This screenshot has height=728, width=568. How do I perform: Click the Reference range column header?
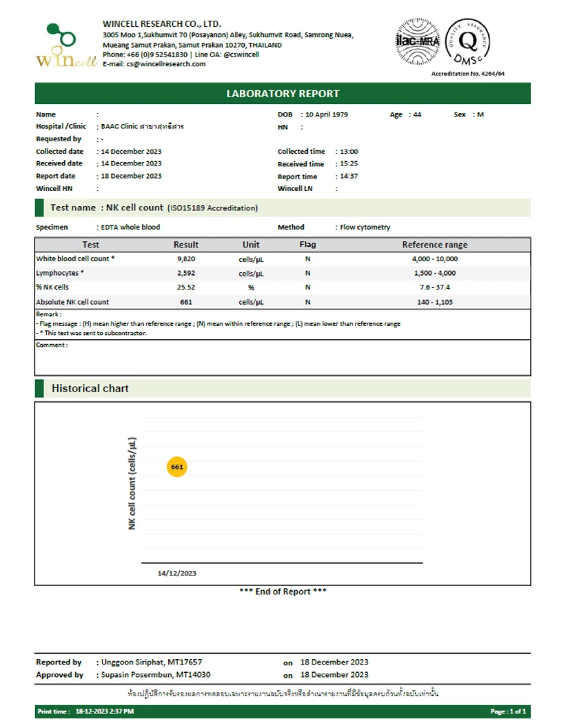(x=434, y=245)
